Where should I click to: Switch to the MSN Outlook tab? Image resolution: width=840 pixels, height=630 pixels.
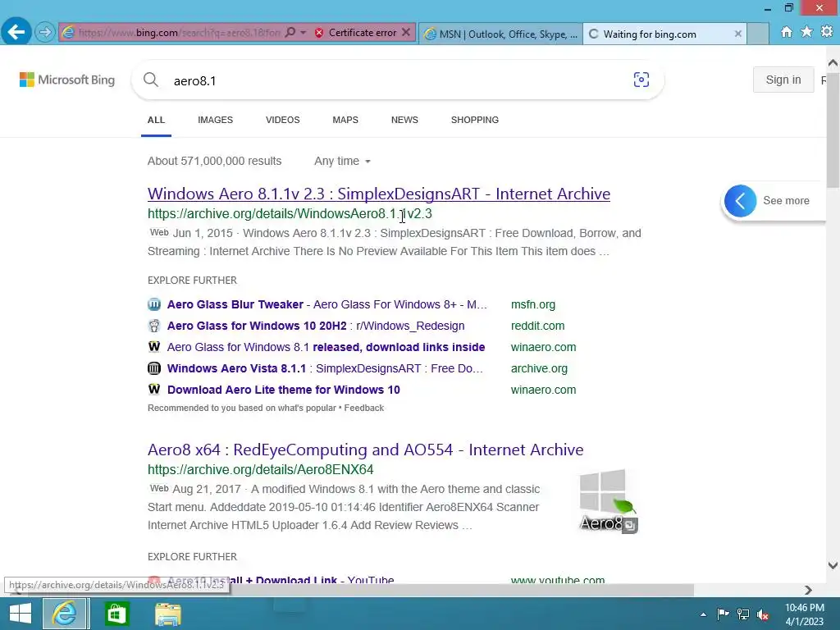500,34
